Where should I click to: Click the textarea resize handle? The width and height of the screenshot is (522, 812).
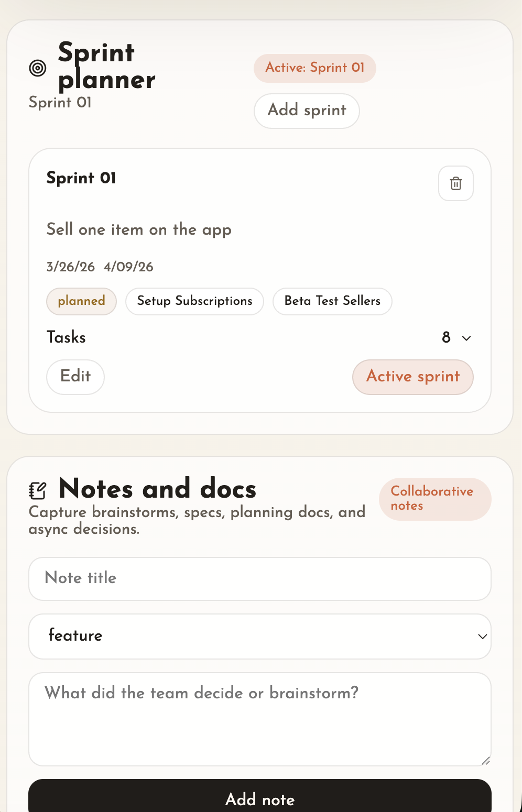[486, 761]
